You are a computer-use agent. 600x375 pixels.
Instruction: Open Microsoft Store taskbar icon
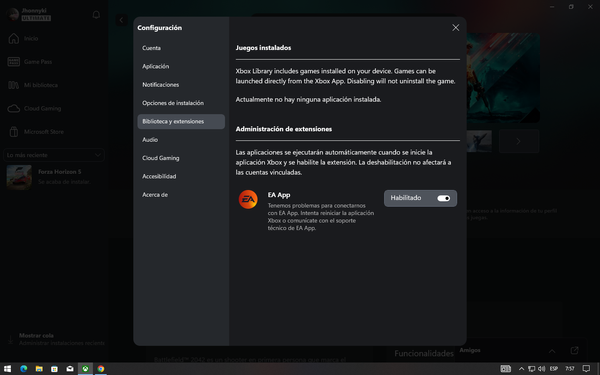pyautogui.click(x=54, y=369)
